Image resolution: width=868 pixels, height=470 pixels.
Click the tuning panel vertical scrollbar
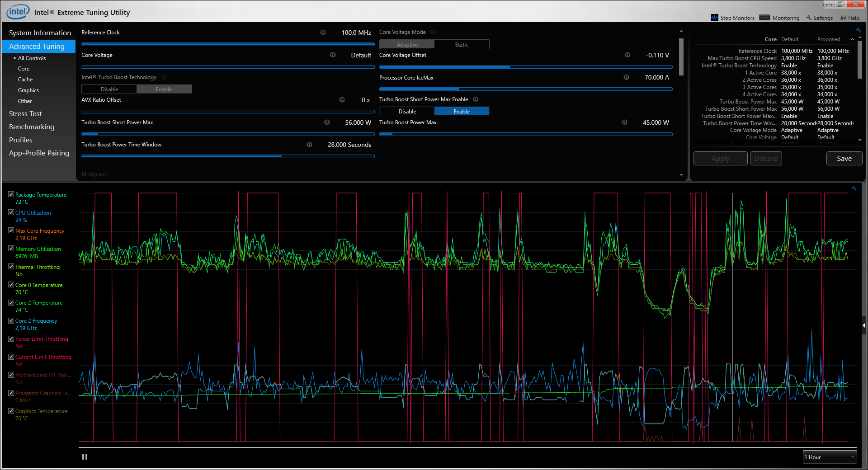[681, 56]
